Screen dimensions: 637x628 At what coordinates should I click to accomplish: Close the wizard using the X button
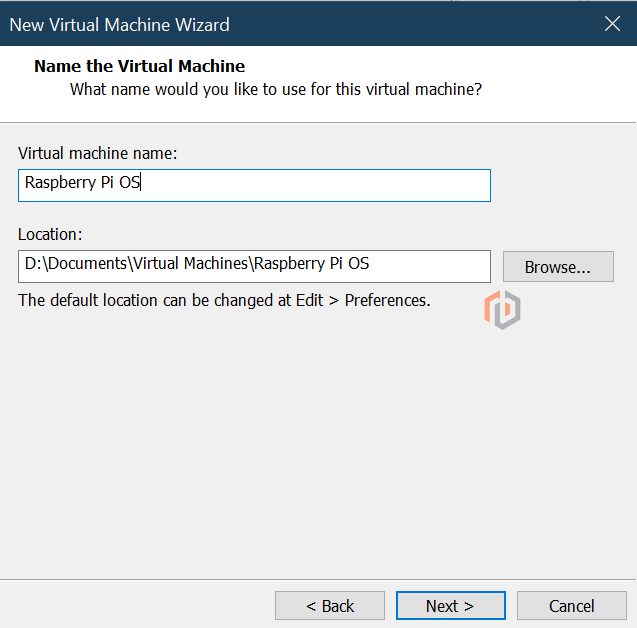click(612, 24)
